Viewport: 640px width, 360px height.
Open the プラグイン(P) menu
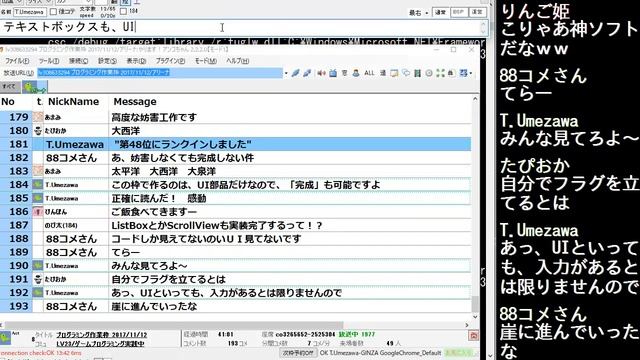pos(170,61)
